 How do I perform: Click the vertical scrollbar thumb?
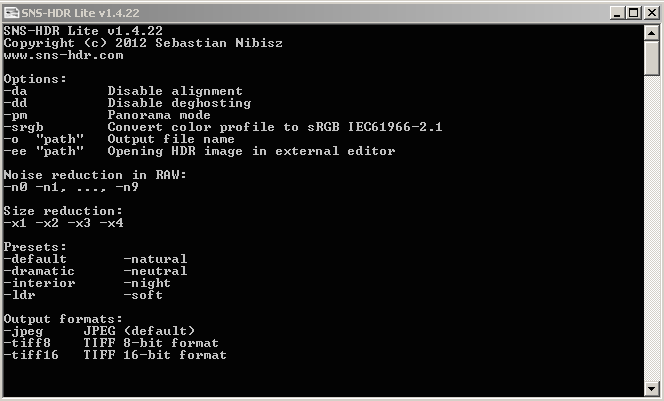(x=651, y=58)
